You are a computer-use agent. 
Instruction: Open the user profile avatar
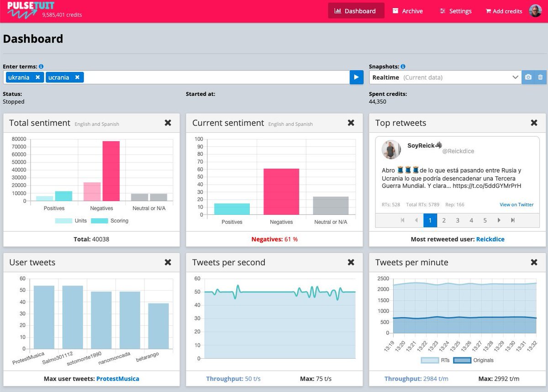pyautogui.click(x=535, y=11)
